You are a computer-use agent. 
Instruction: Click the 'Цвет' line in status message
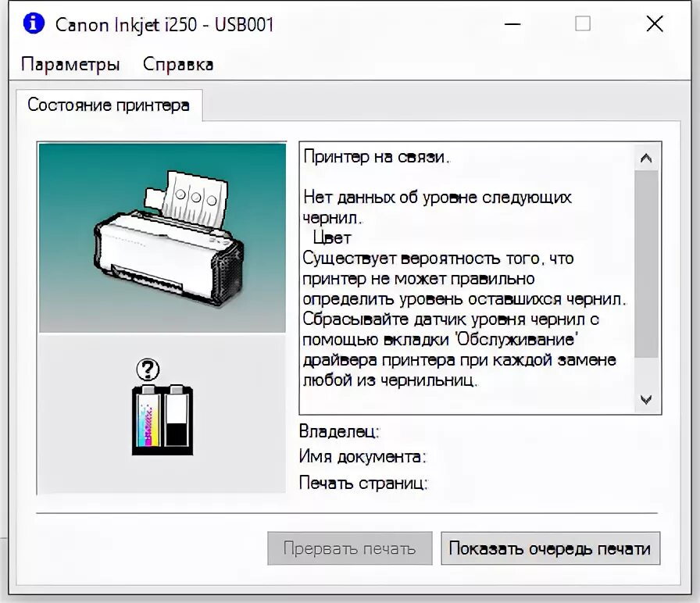(x=332, y=238)
